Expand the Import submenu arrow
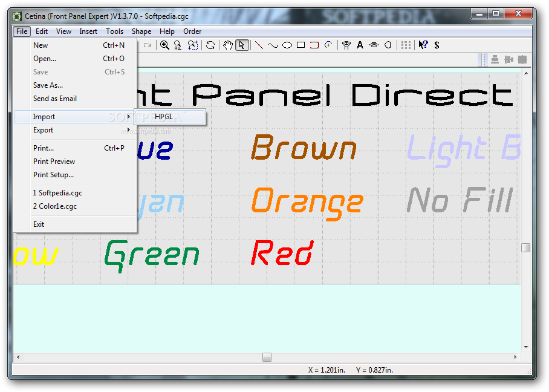Viewport: 549px width, 392px height. [x=129, y=116]
